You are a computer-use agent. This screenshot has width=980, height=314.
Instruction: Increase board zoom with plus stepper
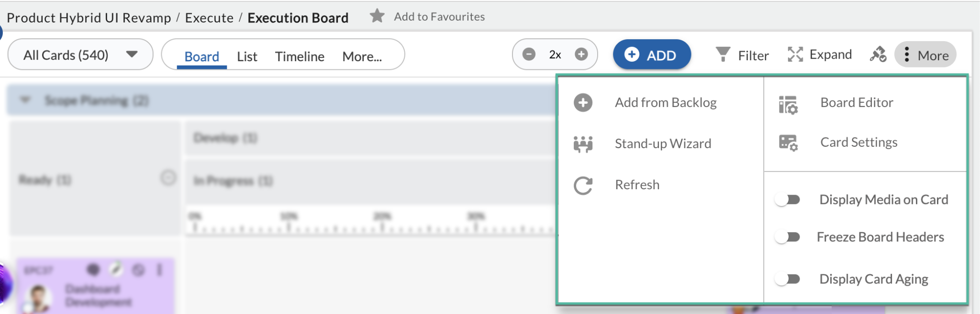pyautogui.click(x=581, y=54)
